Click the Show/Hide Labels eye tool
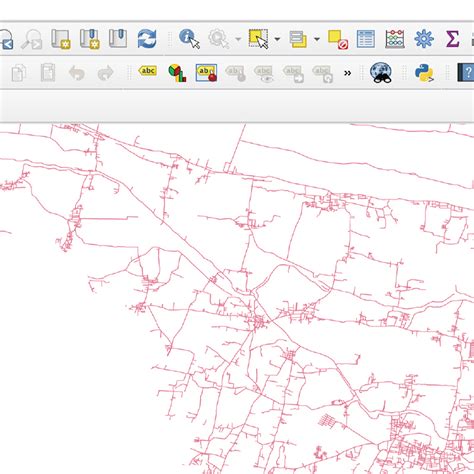474x474 pixels. click(x=264, y=73)
